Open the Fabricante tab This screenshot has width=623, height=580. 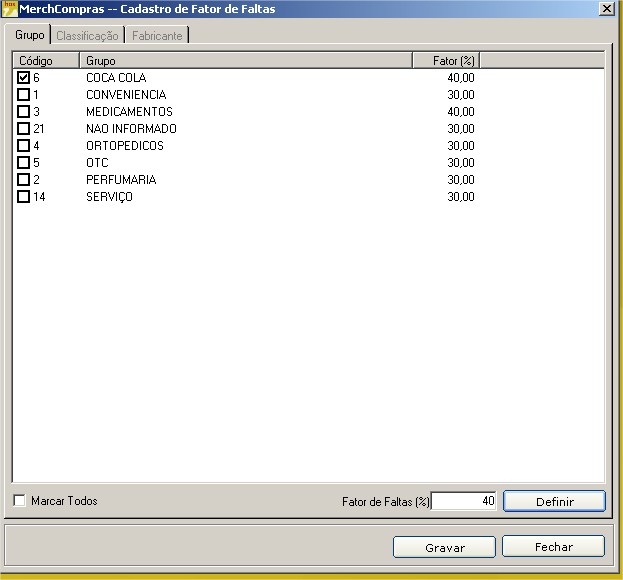coord(156,36)
